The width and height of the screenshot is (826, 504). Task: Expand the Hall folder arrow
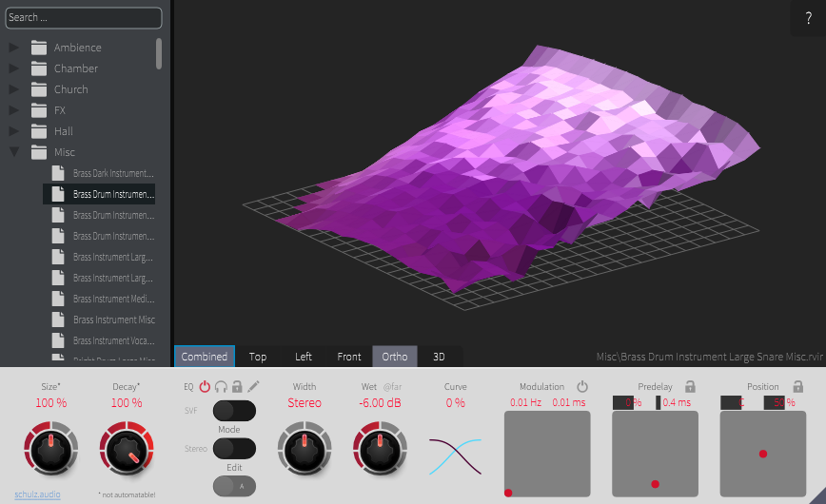click(14, 131)
